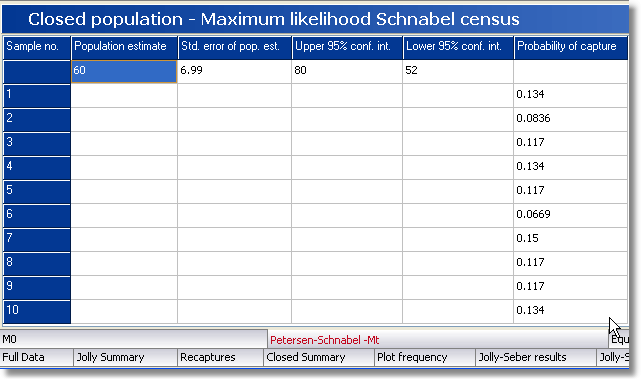Viewport: 641px width, 381px height.
Task: Click the Sample no. column header
Action: [37, 47]
